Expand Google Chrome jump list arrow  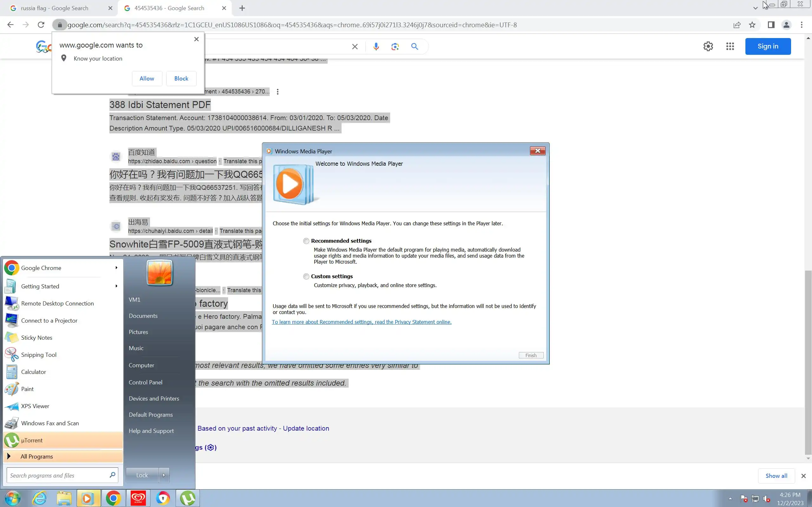[x=116, y=267]
